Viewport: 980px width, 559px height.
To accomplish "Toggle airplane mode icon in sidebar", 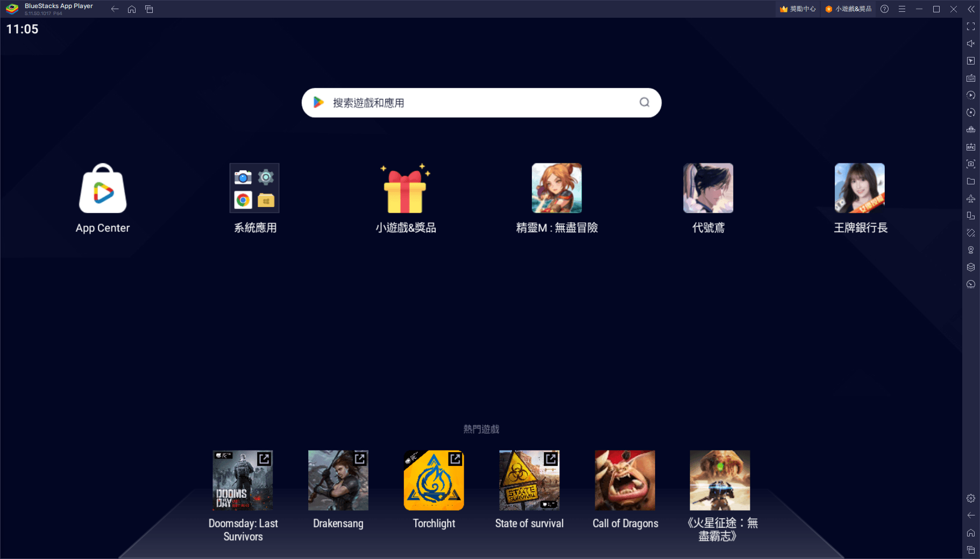I will click(x=971, y=198).
